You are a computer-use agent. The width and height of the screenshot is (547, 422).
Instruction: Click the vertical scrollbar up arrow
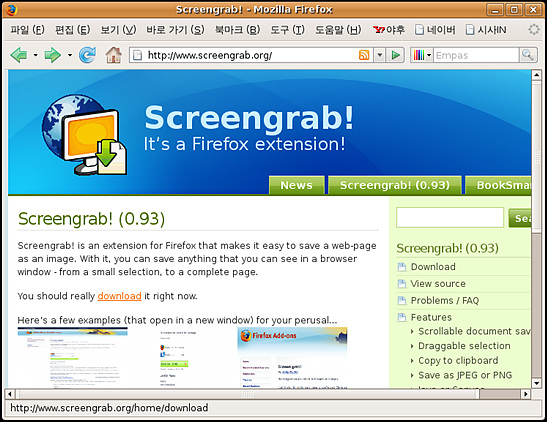(x=536, y=75)
